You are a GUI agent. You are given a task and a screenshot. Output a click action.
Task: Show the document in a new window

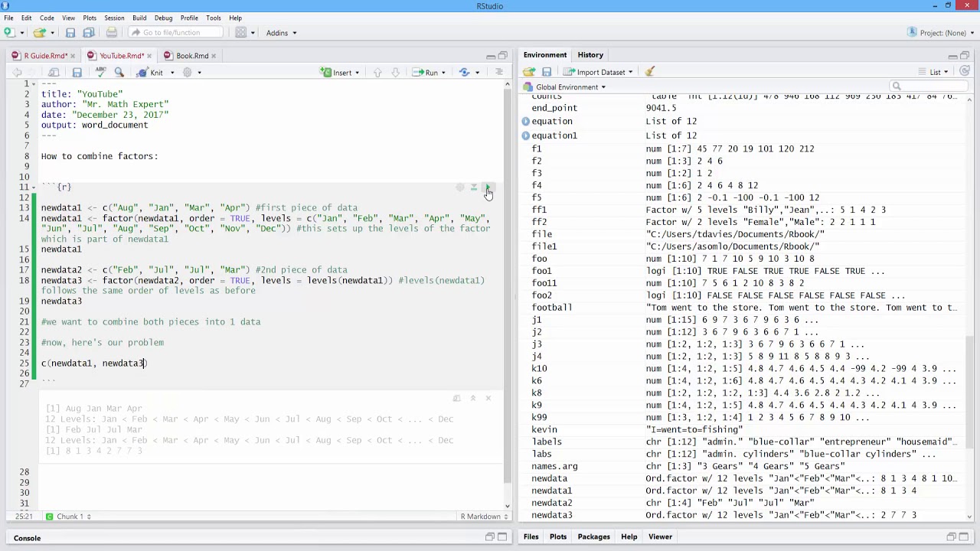click(x=54, y=73)
